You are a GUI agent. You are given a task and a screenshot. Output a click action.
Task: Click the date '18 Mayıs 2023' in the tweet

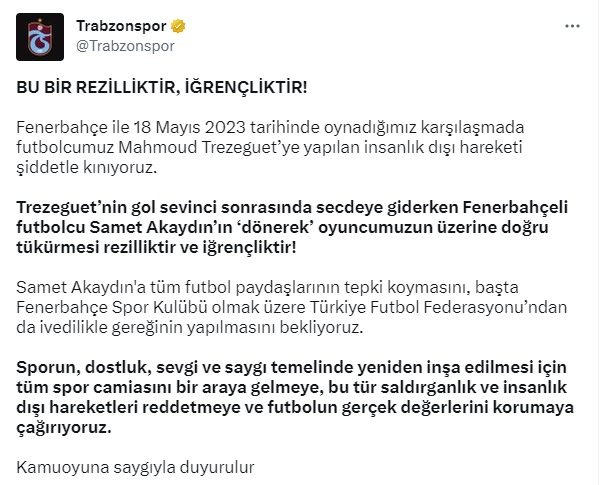click(x=189, y=127)
